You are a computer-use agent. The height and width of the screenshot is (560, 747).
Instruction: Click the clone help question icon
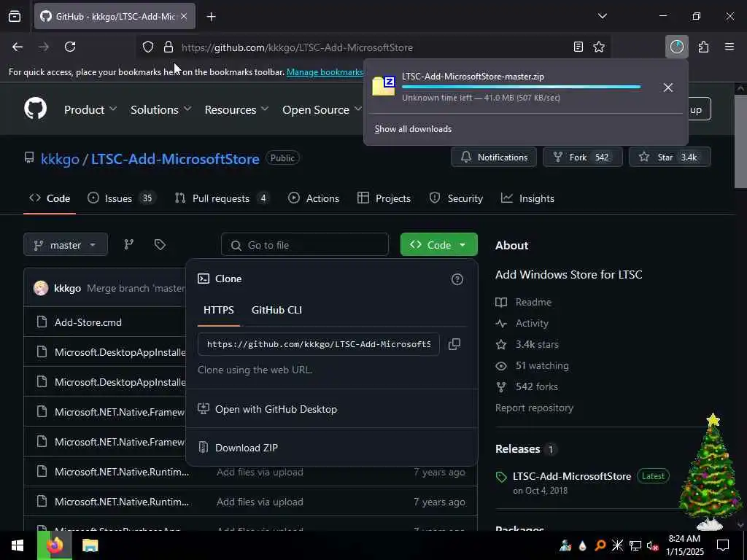tap(457, 279)
